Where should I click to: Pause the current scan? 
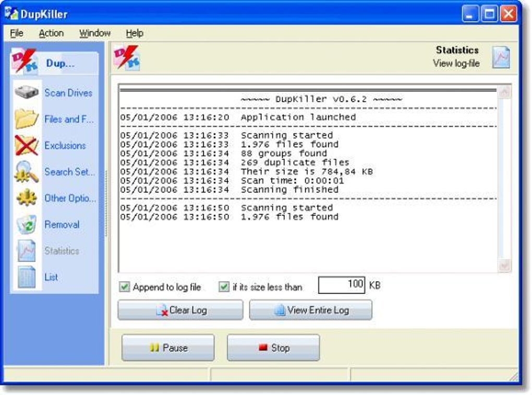pos(168,348)
